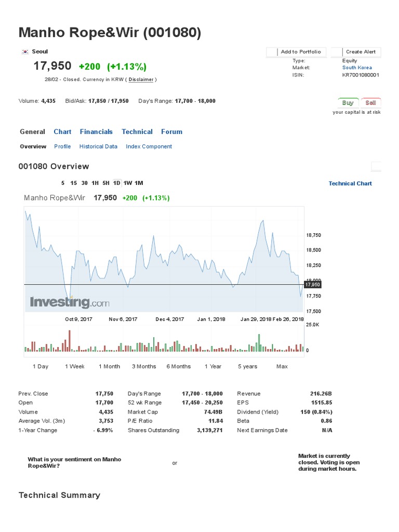Screen dimensions: 399x532
Task: Open the Profile sub-tab
Action: pyautogui.click(x=62, y=147)
